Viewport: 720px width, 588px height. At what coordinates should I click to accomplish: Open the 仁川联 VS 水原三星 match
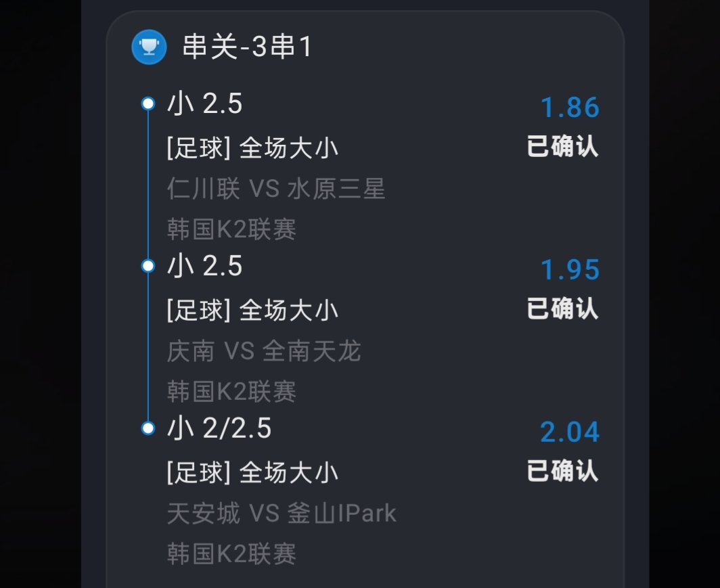pos(276,189)
